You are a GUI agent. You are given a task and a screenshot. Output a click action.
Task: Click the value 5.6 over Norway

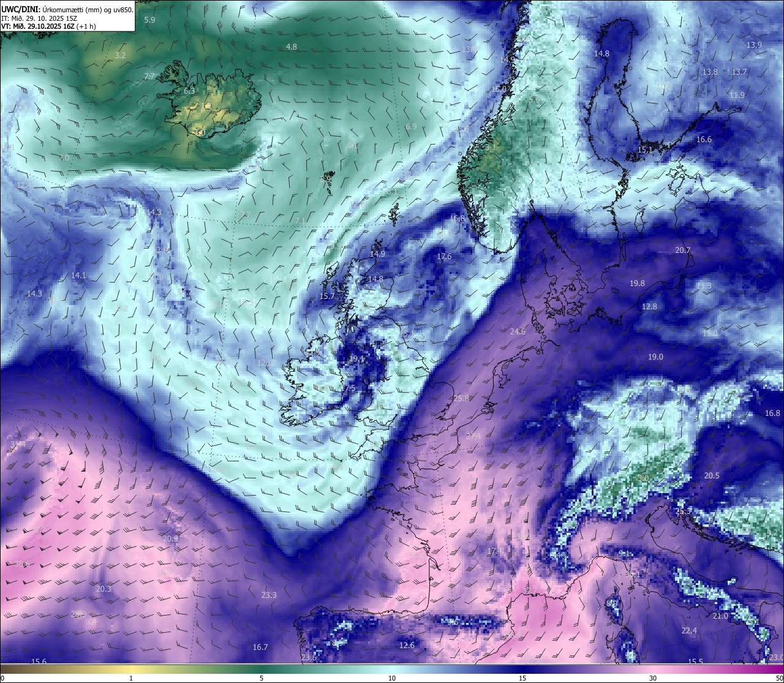click(x=534, y=100)
